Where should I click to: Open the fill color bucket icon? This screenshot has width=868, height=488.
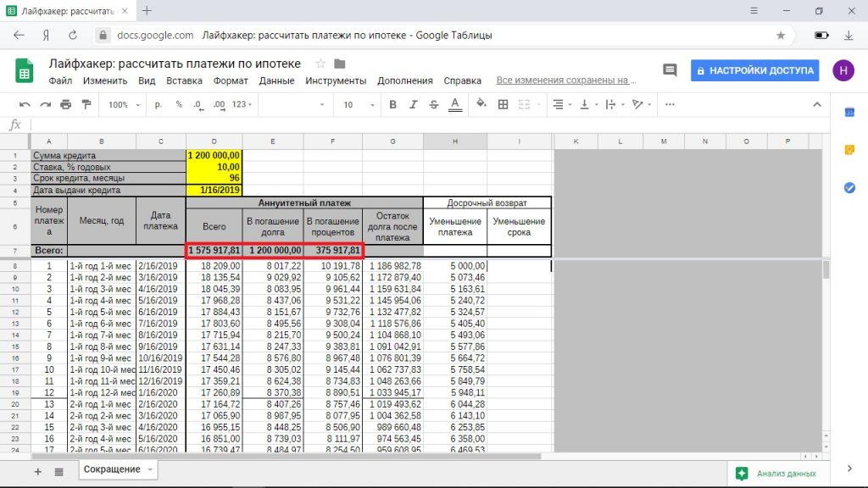481,104
